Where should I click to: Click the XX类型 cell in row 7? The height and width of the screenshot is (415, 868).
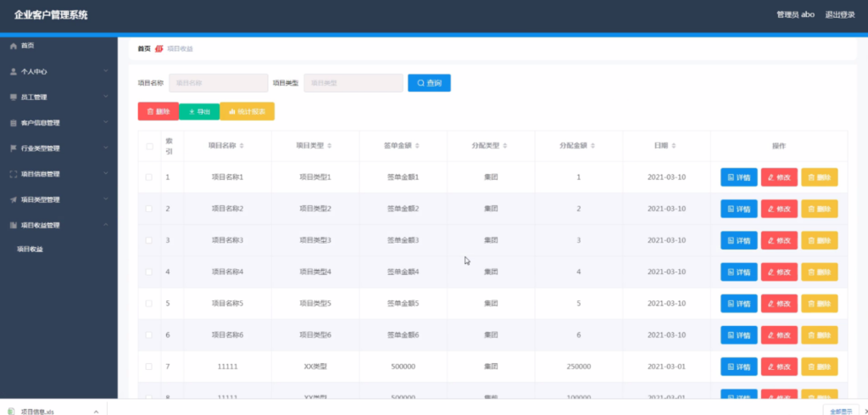[315, 367]
